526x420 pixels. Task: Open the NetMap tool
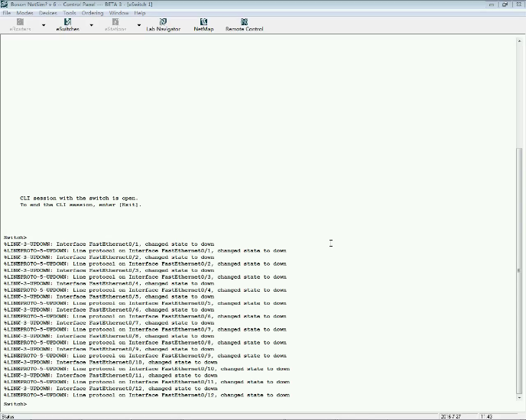(203, 24)
